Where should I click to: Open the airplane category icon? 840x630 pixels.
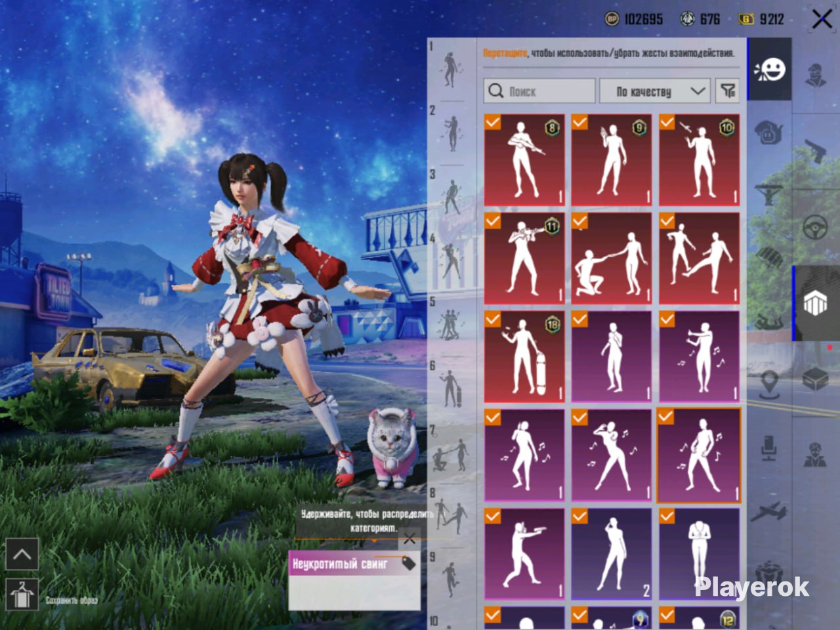click(x=769, y=511)
